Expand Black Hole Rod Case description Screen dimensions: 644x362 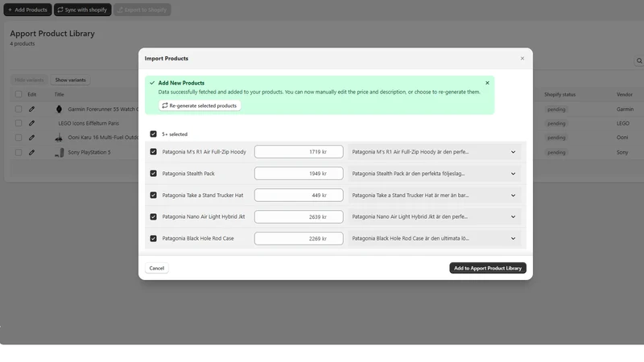[x=513, y=238]
